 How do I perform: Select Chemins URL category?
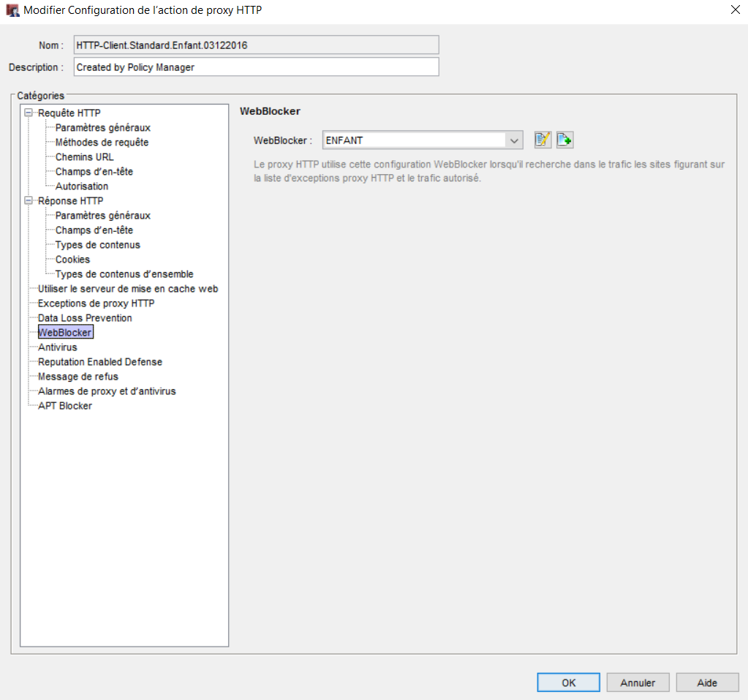84,157
